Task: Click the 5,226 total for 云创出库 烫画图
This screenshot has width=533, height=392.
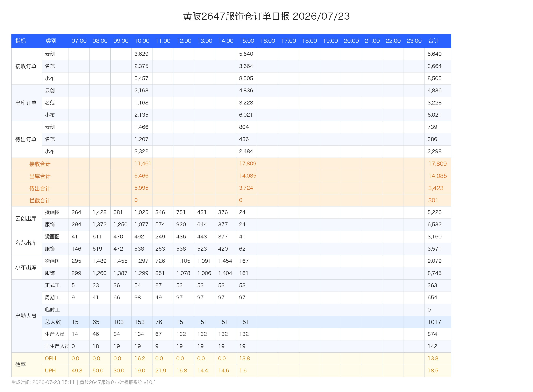Action: 434,212
